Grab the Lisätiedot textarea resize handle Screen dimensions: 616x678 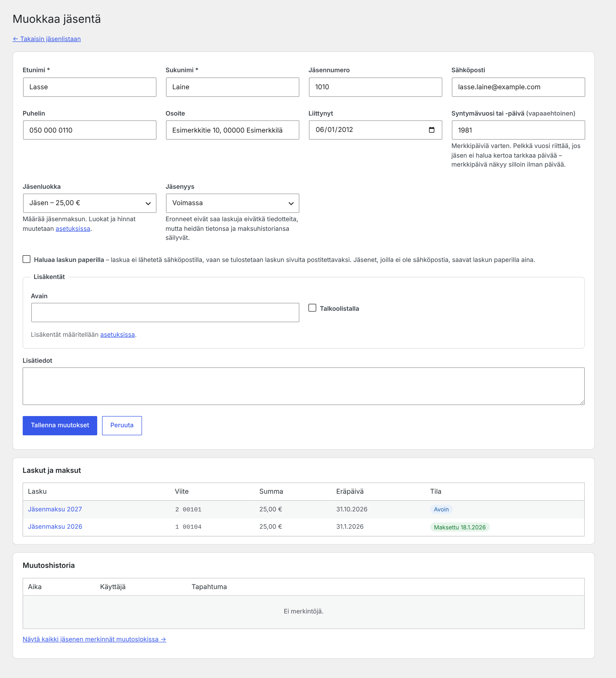click(x=582, y=402)
